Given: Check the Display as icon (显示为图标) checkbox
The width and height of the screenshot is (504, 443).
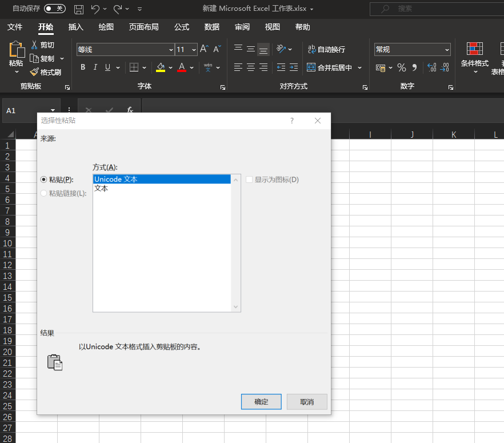Looking at the screenshot, I should click(x=249, y=179).
